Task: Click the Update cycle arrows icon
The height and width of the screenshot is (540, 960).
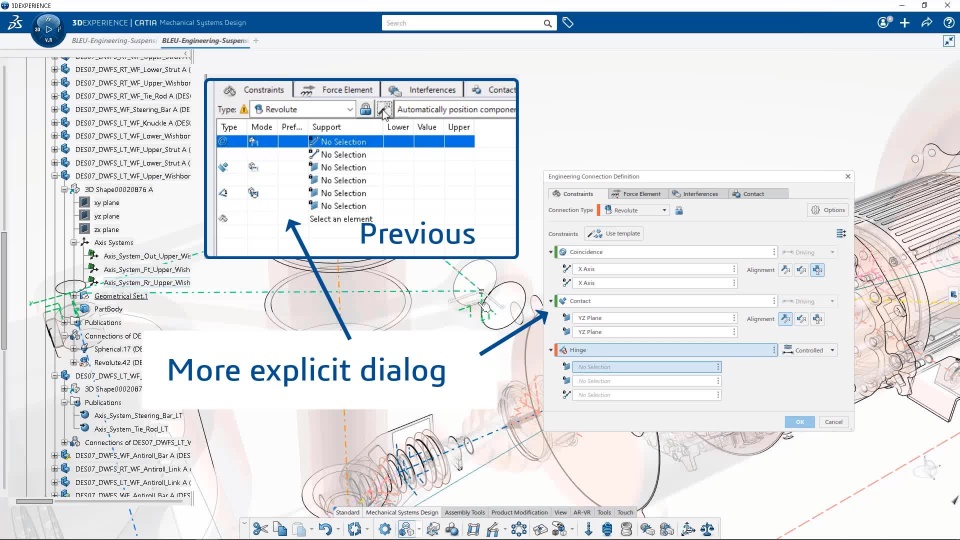Action: pyautogui.click(x=354, y=529)
